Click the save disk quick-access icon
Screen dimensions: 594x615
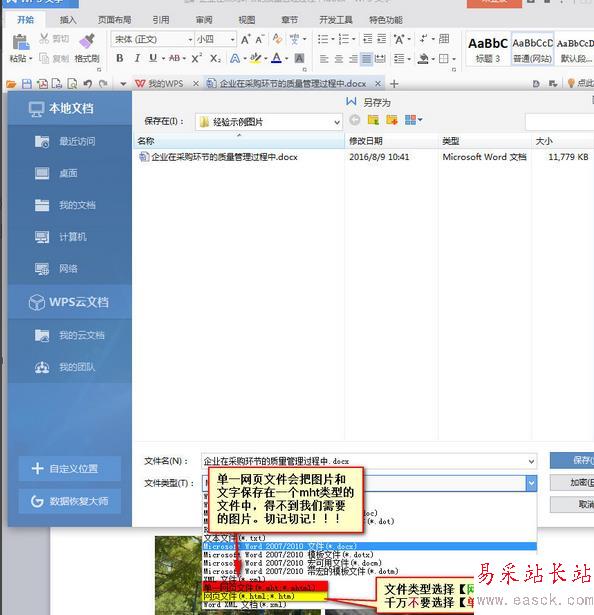27,84
